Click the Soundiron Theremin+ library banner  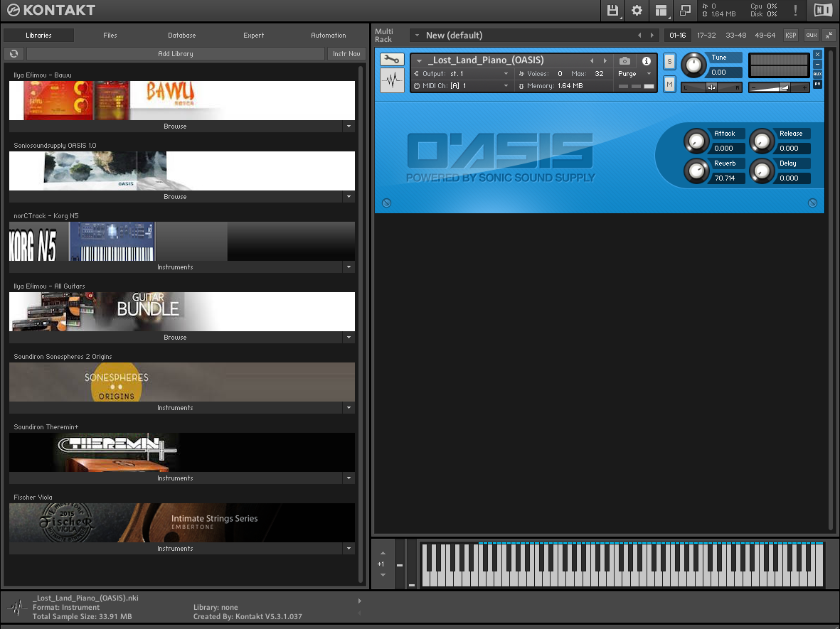point(181,452)
